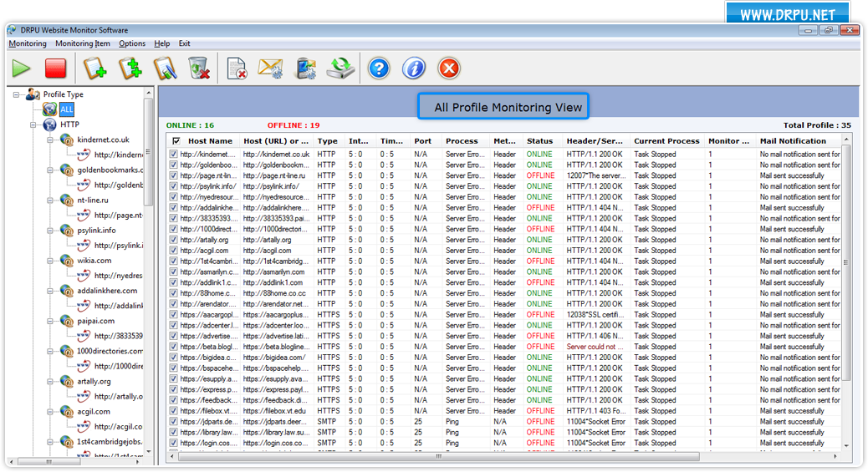Click the OFFLINE status in https://beta.blogl row
The image size is (868, 472).
(540, 347)
